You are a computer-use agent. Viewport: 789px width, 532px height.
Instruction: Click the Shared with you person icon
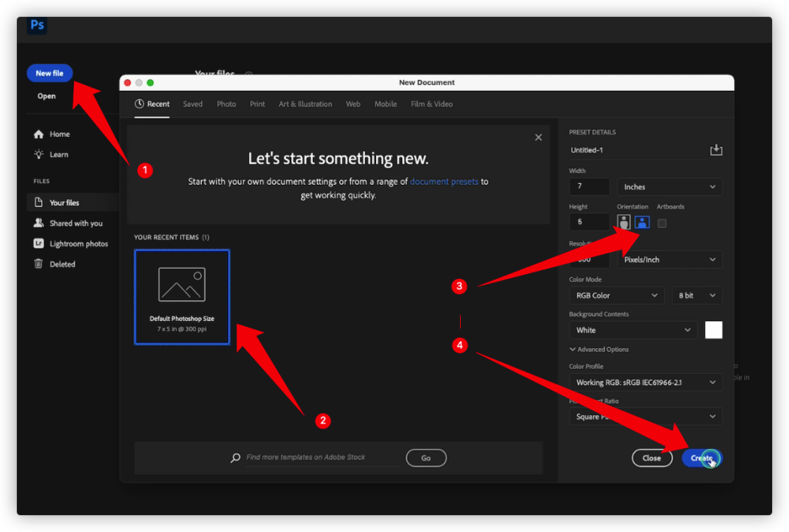[39, 223]
